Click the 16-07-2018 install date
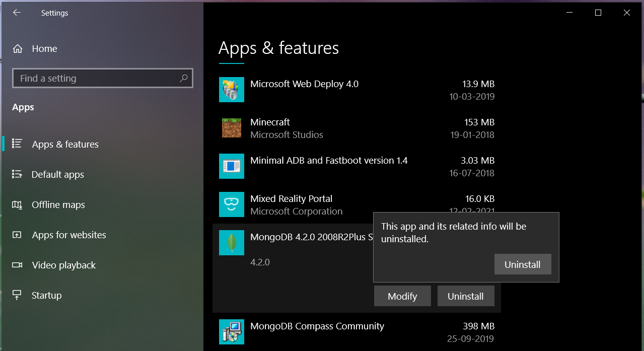 point(472,173)
